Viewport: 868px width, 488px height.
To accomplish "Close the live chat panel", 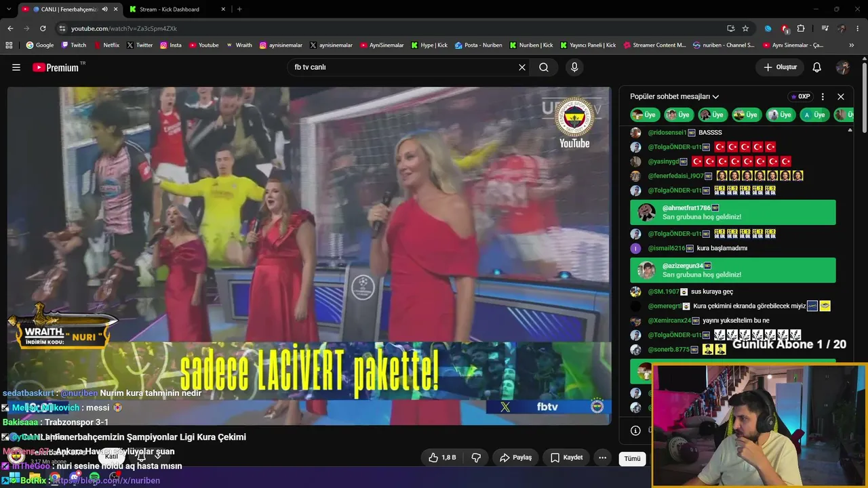I will tap(841, 97).
